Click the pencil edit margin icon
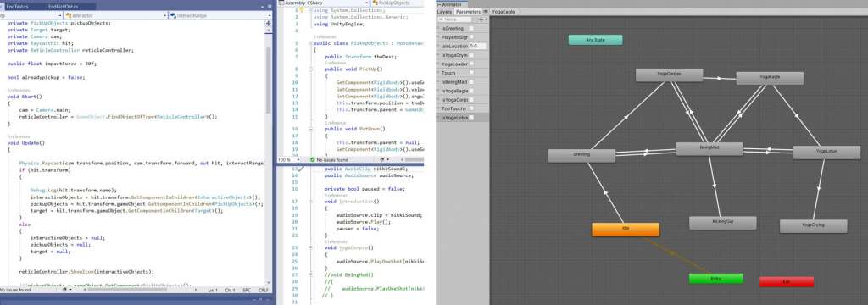868x305 pixels. [301, 169]
